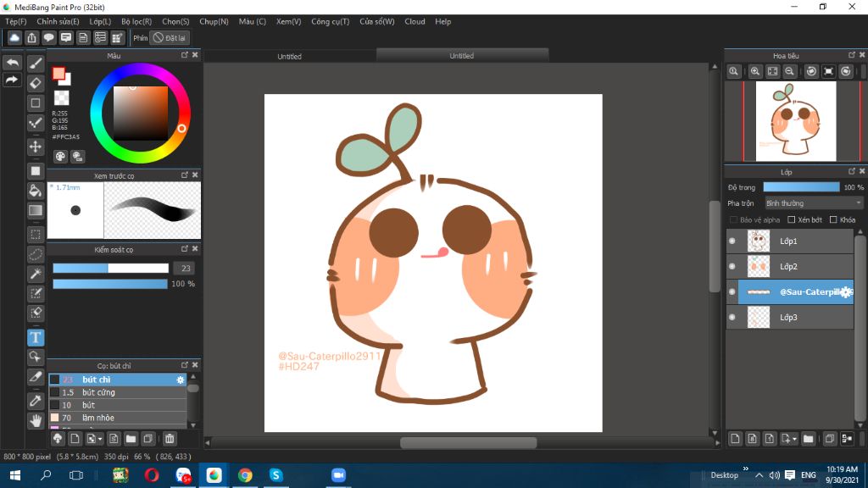The height and width of the screenshot is (488, 868).
Task: Hide the @Sau-Caterpillo text layer
Action: (x=732, y=292)
